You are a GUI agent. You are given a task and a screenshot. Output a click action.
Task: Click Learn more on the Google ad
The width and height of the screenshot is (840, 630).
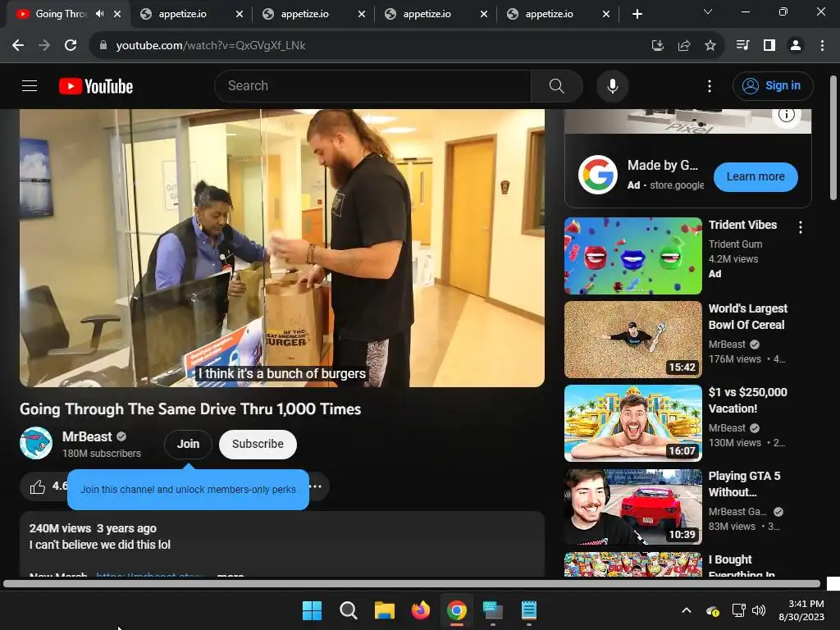click(x=756, y=177)
